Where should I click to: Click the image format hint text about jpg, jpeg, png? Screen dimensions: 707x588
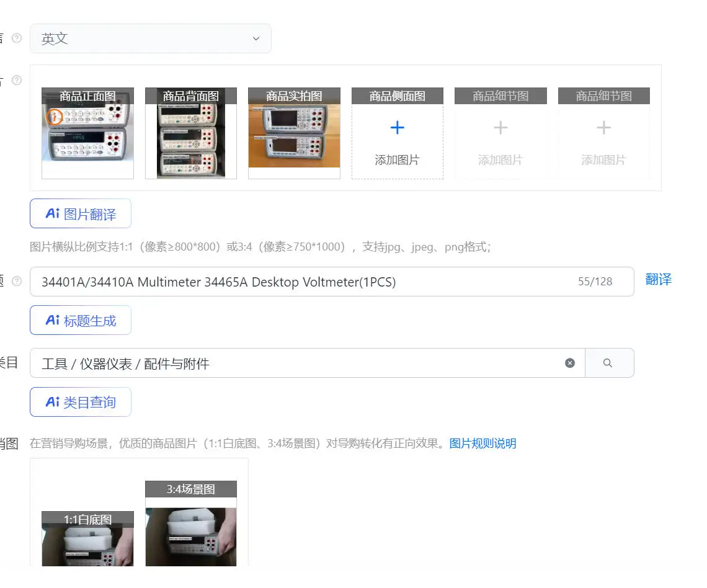point(260,247)
